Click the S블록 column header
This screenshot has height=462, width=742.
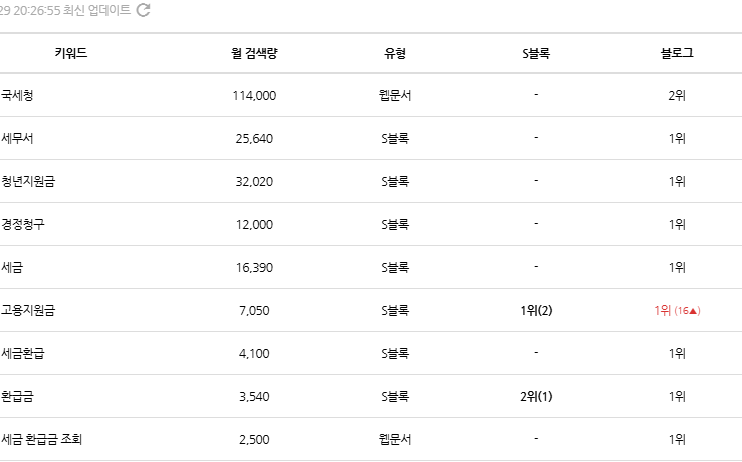pyautogui.click(x=536, y=53)
